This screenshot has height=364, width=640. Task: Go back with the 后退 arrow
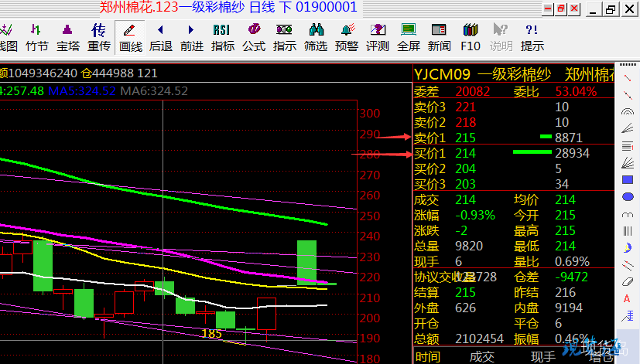tap(160, 36)
